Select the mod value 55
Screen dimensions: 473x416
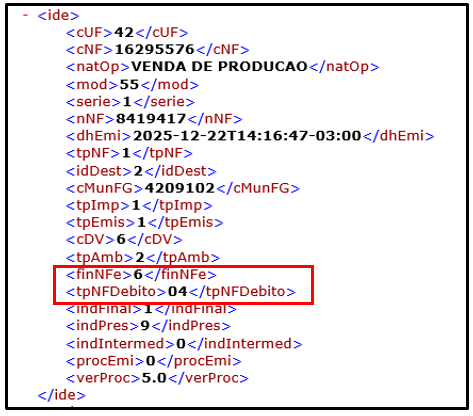point(129,84)
